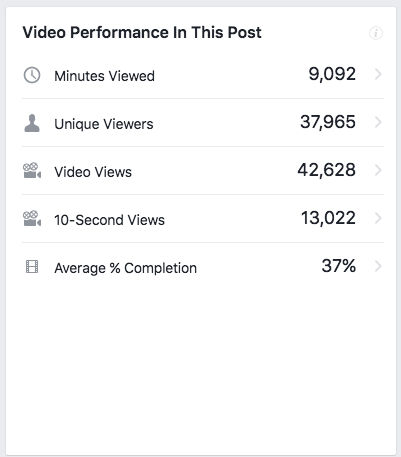Viewport: 401px width, 457px height.
Task: Click the 37,965 unique viewers value
Action: (328, 122)
